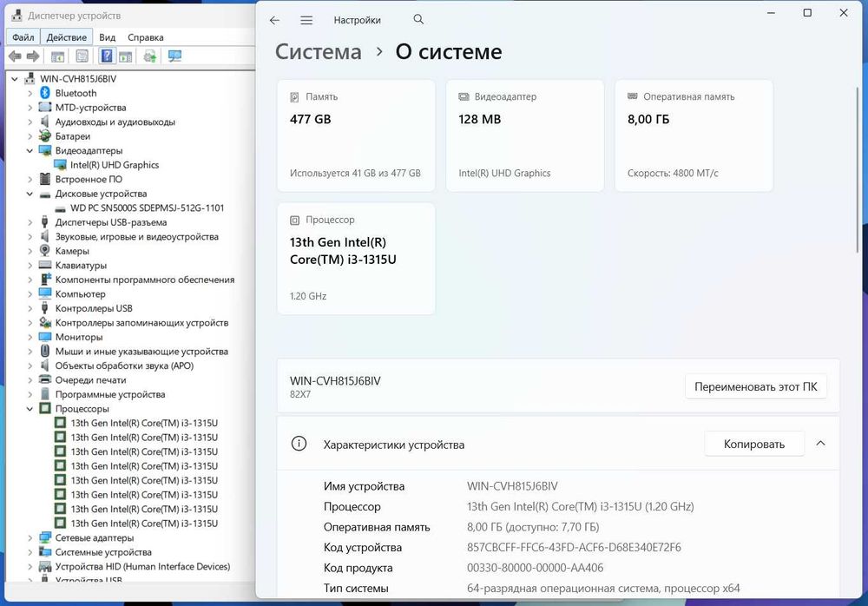868x606 pixels.
Task: Expand the Системные устройства category
Action: (x=30, y=552)
